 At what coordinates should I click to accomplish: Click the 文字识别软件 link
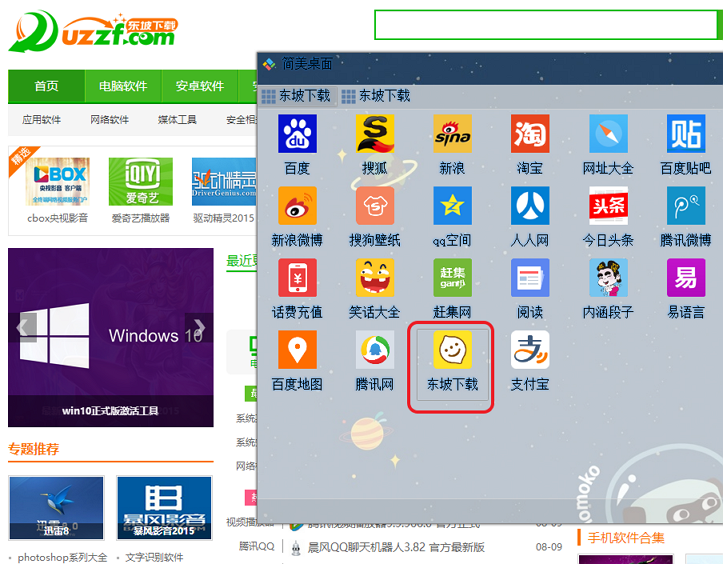pyautogui.click(x=154, y=558)
